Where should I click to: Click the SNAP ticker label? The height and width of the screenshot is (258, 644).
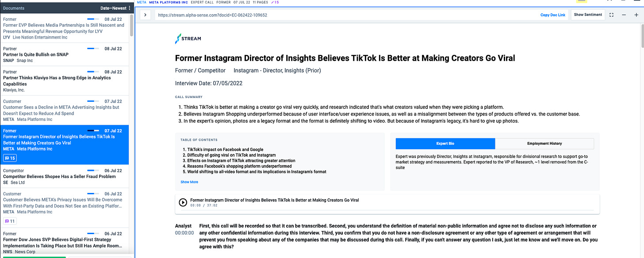[x=8, y=61]
